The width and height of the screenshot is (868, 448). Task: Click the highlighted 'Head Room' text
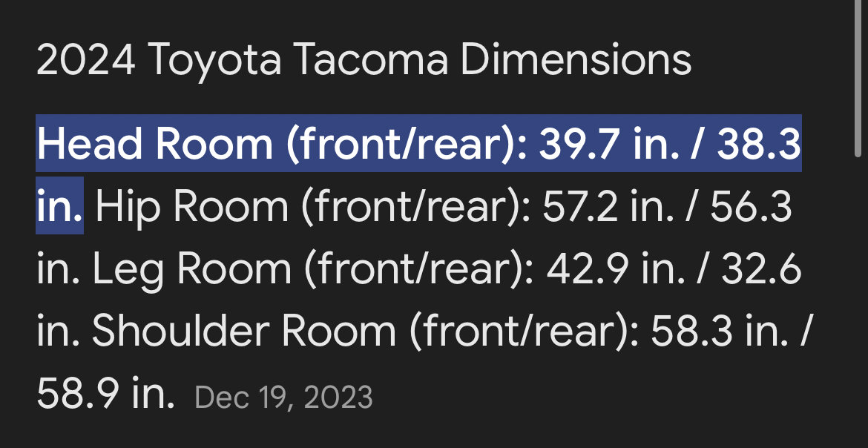click(155, 144)
